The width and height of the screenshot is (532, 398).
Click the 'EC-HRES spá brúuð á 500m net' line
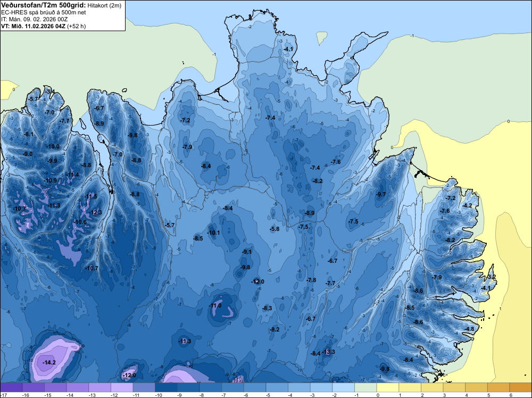click(x=44, y=13)
